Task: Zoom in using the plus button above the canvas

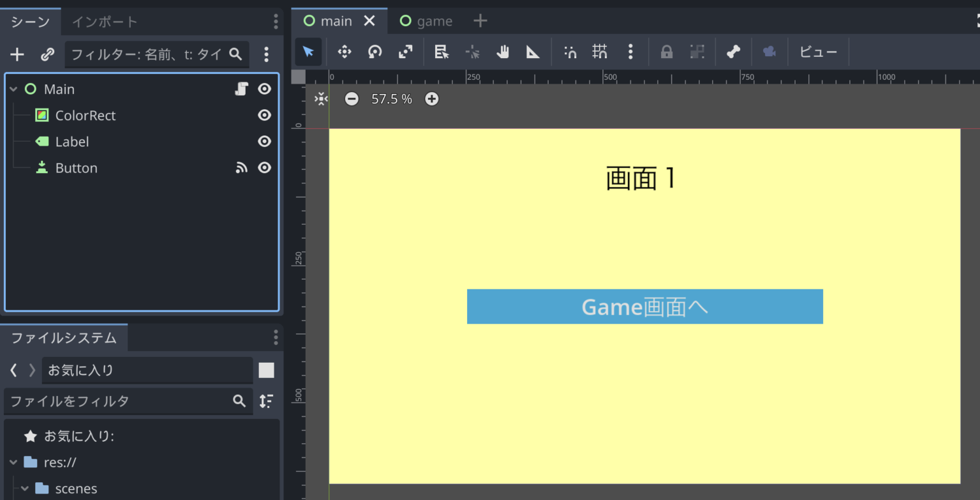Action: 431,99
